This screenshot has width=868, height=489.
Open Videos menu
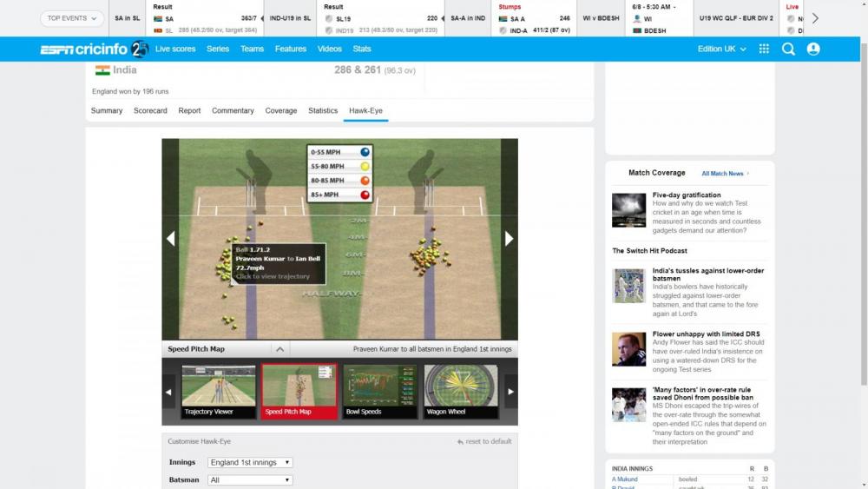click(329, 49)
